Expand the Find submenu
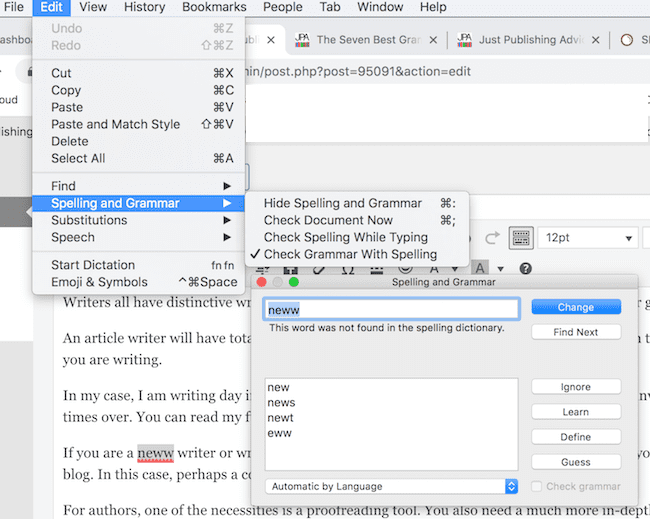This screenshot has width=650, height=519. (138, 186)
